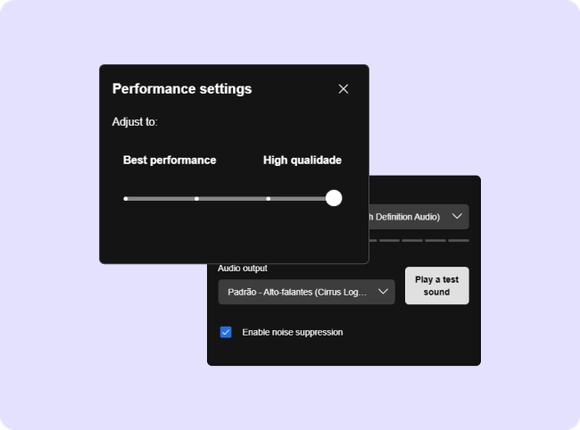Click the chevron on the High Definition Audio dropdown

pyautogui.click(x=457, y=216)
